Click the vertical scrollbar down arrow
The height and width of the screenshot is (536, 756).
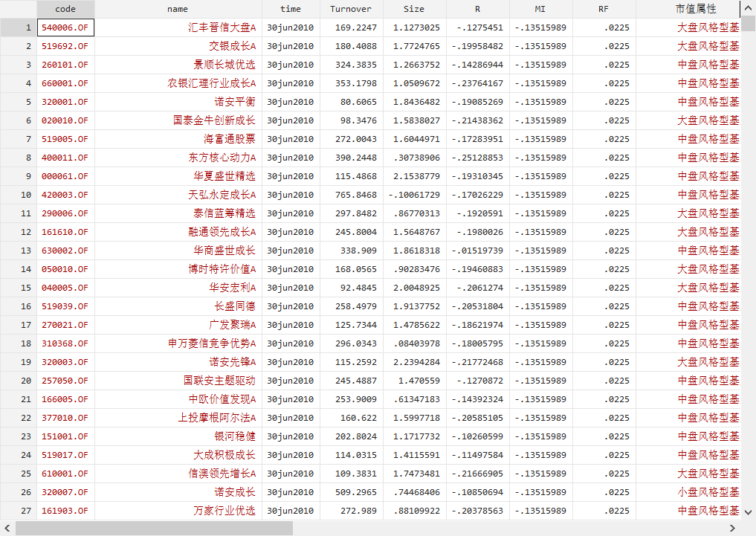click(749, 512)
